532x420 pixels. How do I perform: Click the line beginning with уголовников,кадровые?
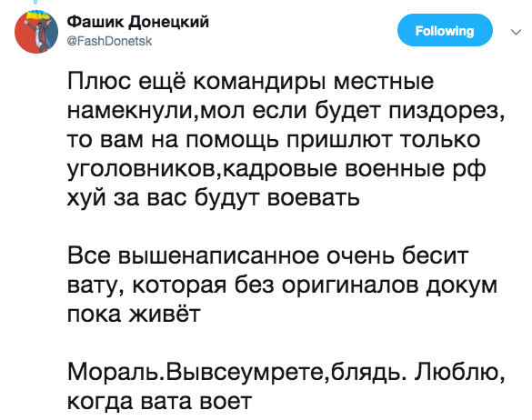point(276,169)
